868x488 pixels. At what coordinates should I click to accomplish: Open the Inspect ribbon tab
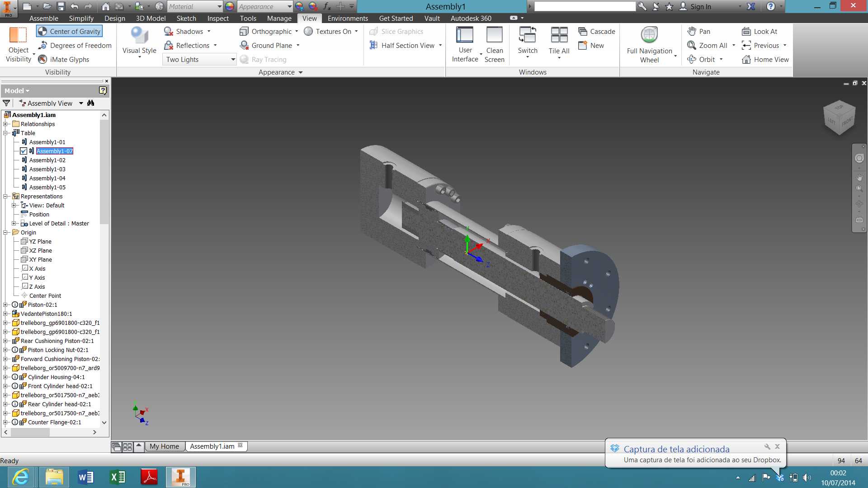click(x=218, y=18)
